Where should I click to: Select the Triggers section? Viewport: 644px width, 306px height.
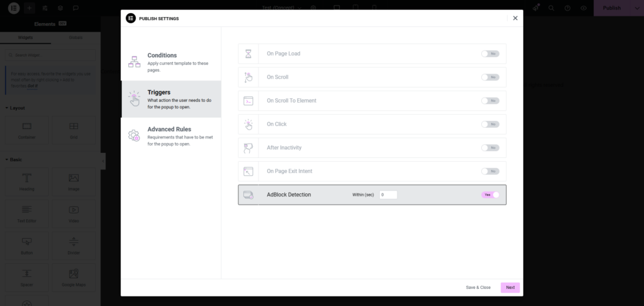[x=171, y=99]
